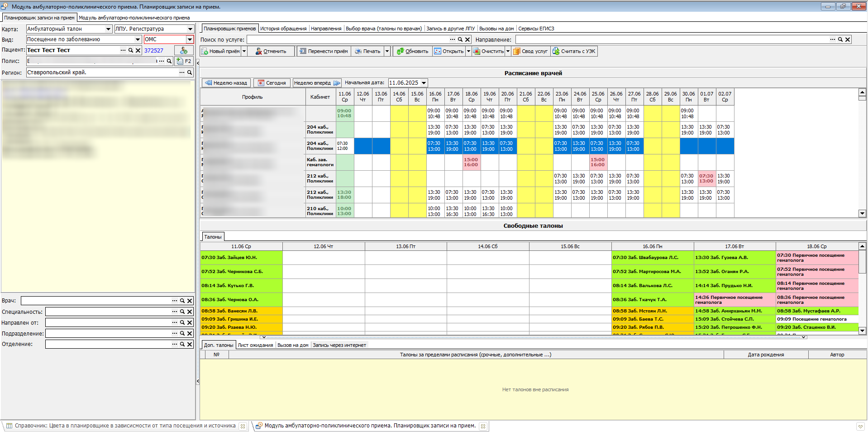Select talon 13:30 Заб. Гузева А.В.
868x432 pixels.
click(734, 258)
